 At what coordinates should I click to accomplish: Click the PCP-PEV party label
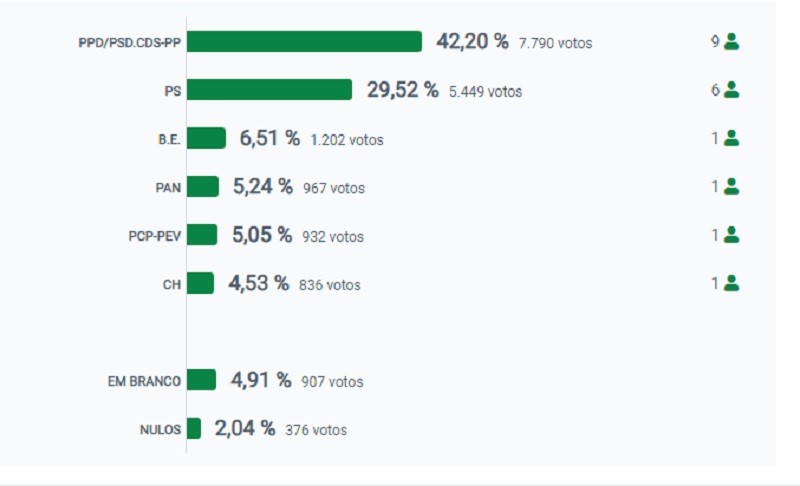(155, 236)
